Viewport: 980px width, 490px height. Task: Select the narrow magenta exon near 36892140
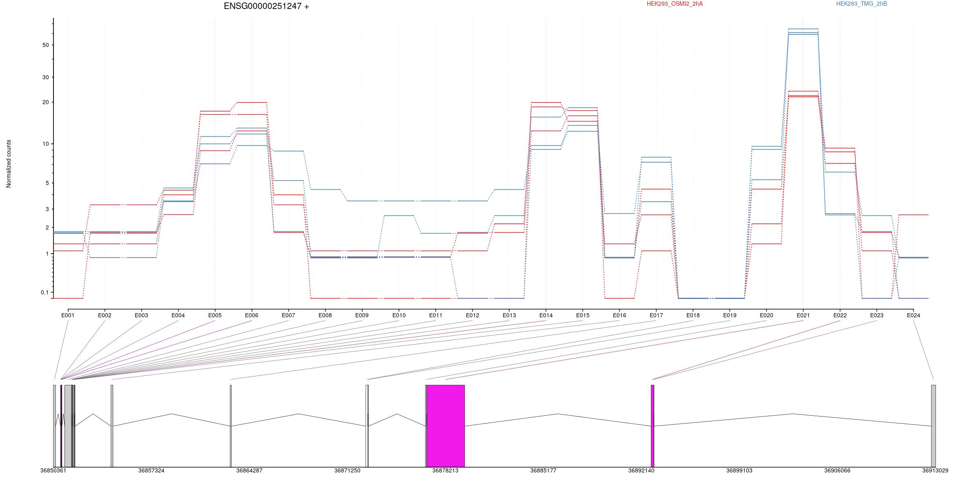[x=653, y=426]
